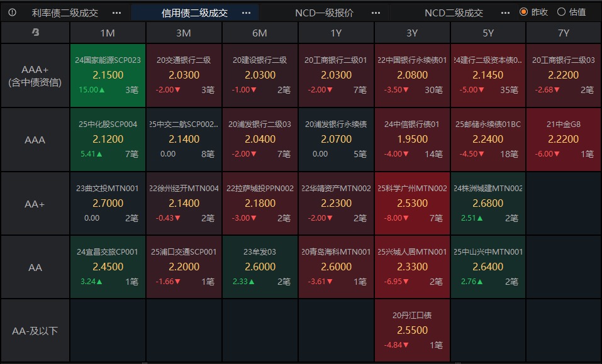Select the 昨收 radio button
The height and width of the screenshot is (364, 602).
pos(523,12)
